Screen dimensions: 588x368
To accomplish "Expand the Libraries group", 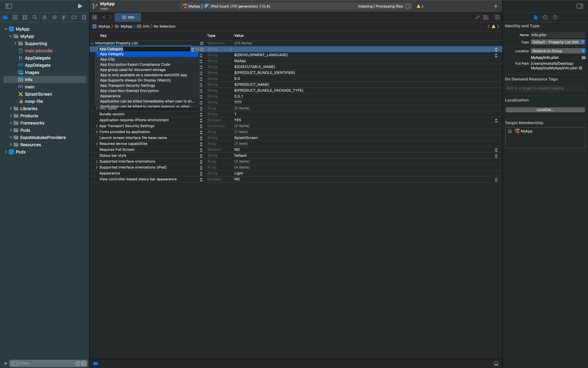I will pos(10,108).
